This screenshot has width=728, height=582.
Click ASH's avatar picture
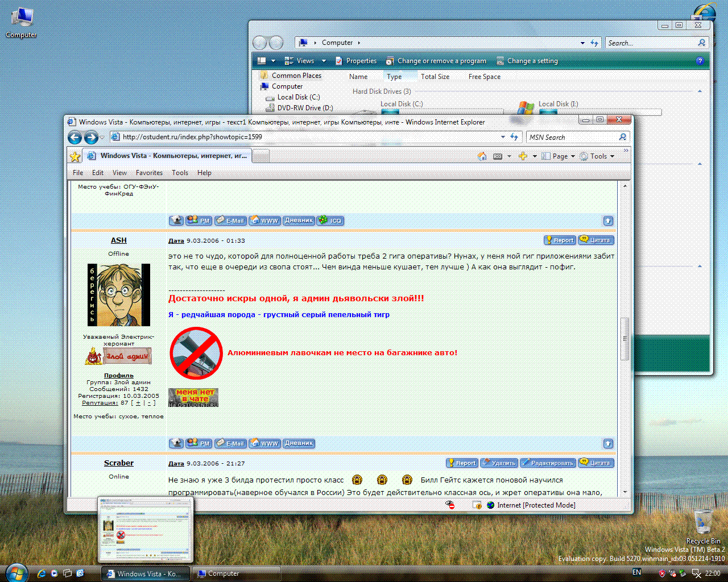119,295
